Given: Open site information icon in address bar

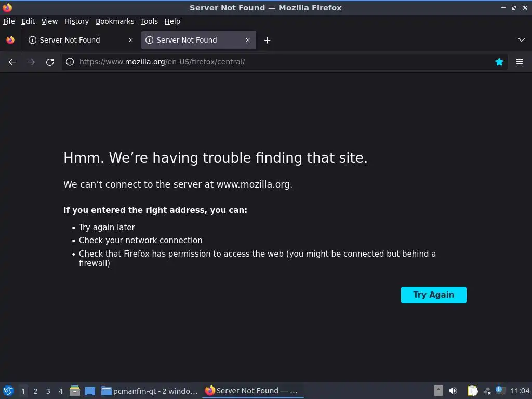Looking at the screenshot, I should tap(70, 62).
